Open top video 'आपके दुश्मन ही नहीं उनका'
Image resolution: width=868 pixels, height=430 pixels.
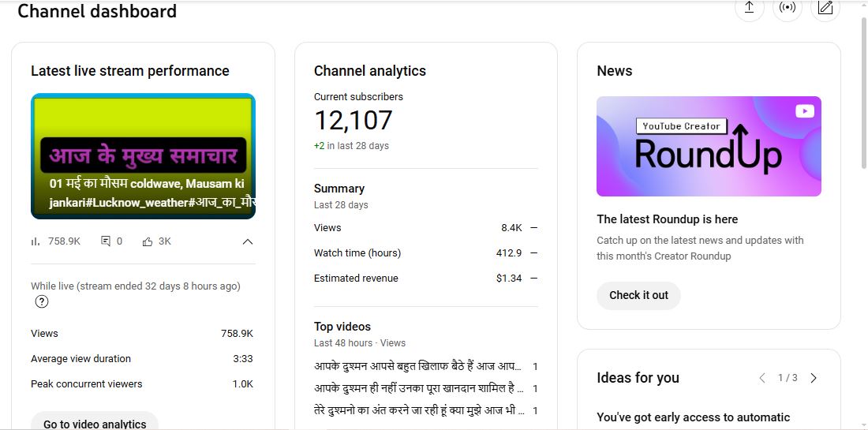tap(418, 388)
